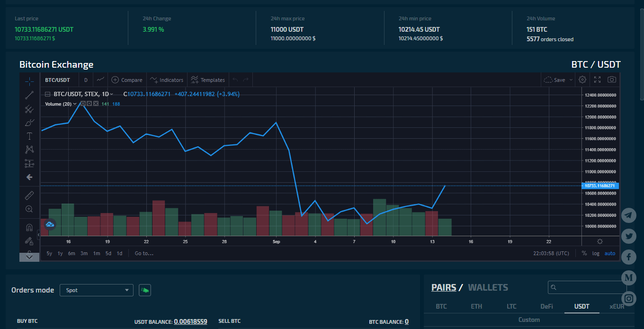Open the BTC/USDT symbol search
The width and height of the screenshot is (644, 329).
coord(57,80)
